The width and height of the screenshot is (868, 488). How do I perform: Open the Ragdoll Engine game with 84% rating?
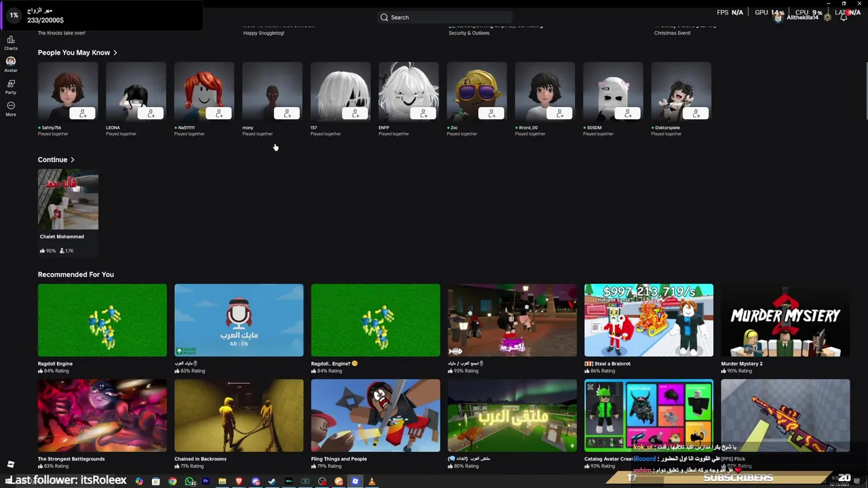102,320
